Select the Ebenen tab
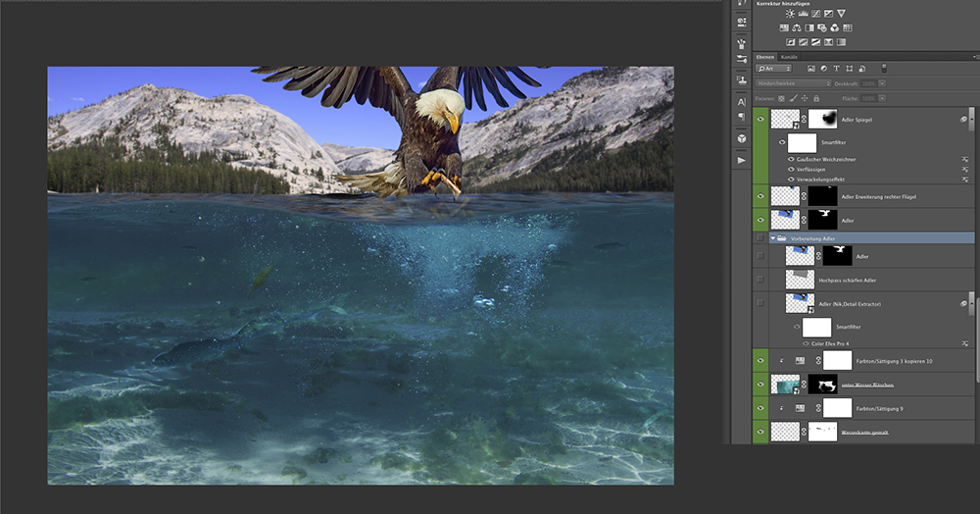 (x=765, y=57)
